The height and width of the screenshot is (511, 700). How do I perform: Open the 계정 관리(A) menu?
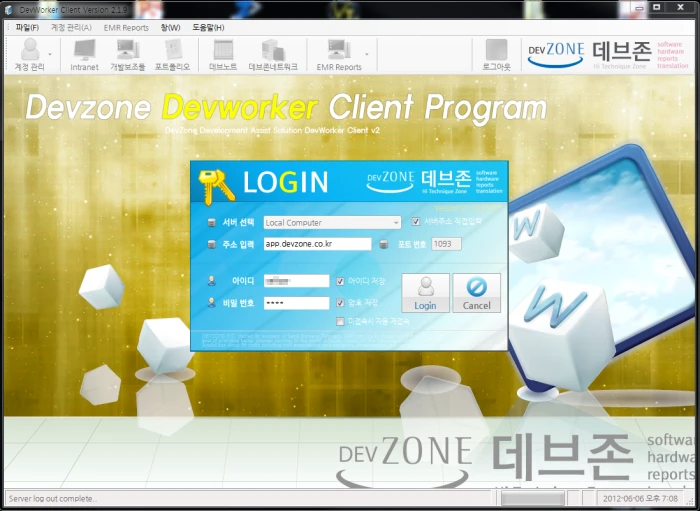tap(71, 28)
